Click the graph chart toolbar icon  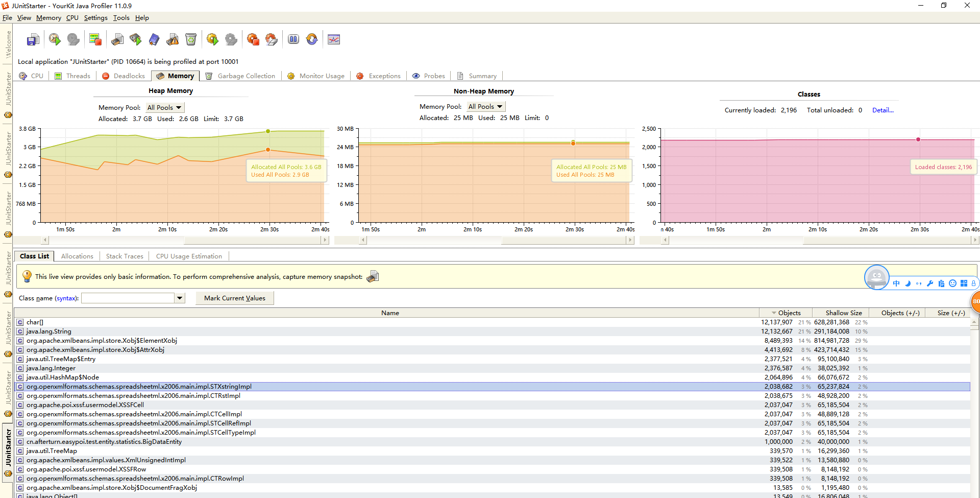tap(334, 39)
